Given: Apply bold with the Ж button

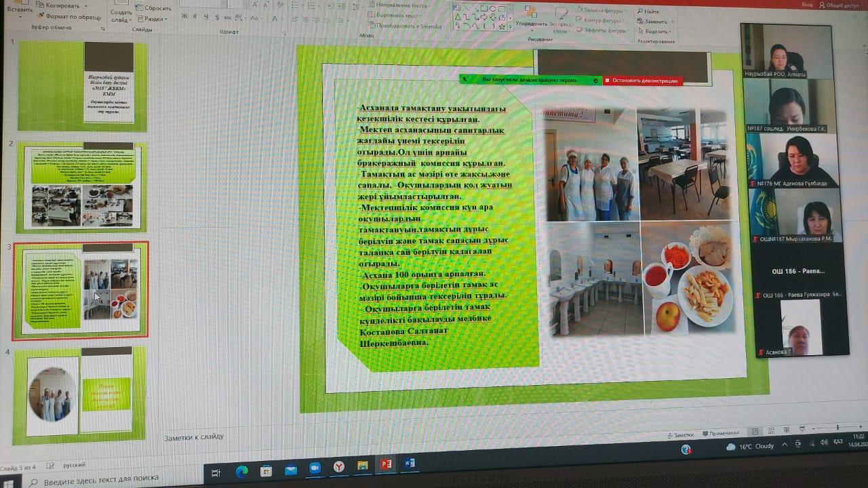Looking at the screenshot, I should [184, 16].
